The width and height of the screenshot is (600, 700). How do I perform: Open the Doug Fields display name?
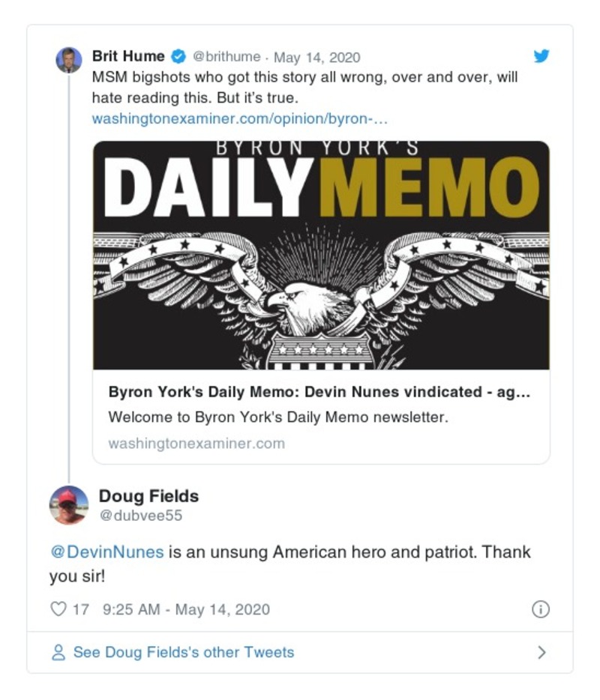click(x=148, y=495)
